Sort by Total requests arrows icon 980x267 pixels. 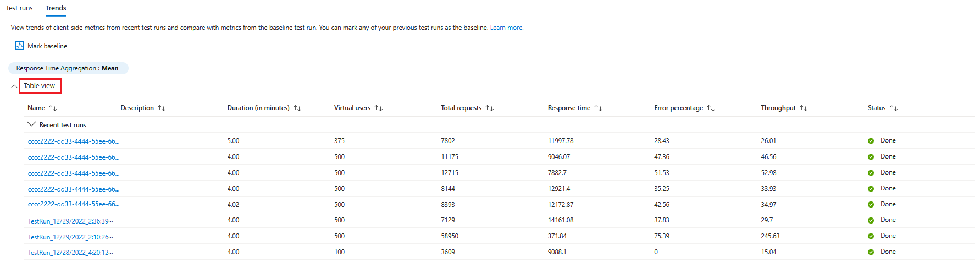[489, 108]
